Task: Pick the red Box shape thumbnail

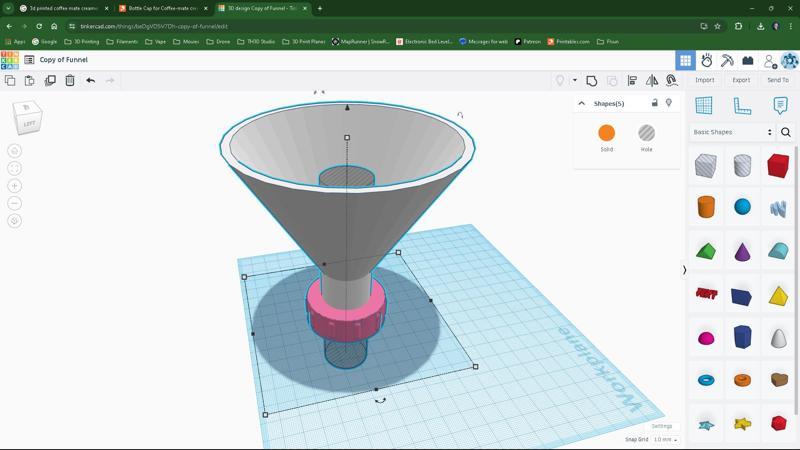Action: pyautogui.click(x=778, y=165)
